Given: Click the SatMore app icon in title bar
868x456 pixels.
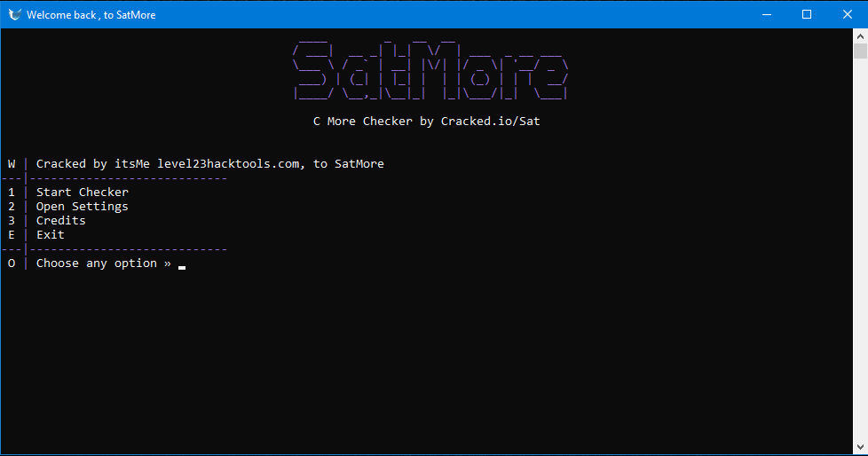Looking at the screenshot, I should tap(14, 14).
